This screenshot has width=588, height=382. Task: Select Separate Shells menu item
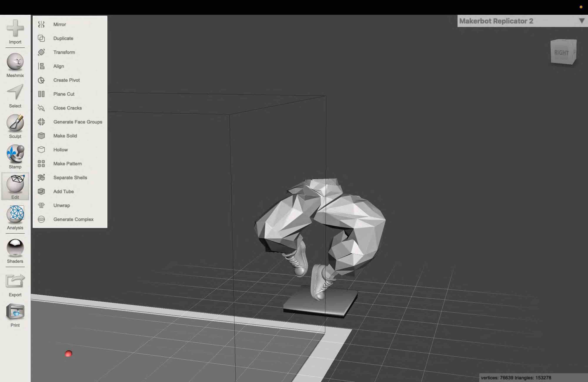(70, 178)
